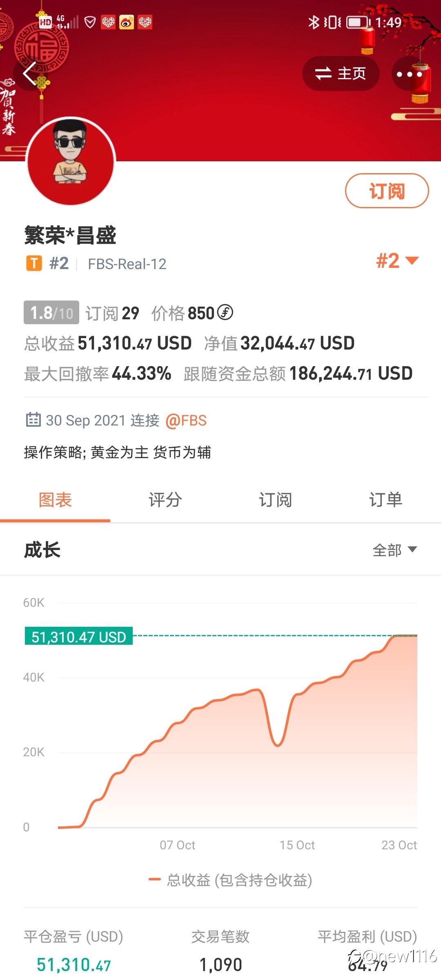The height and width of the screenshot is (980, 441).
Task: Switch to the 评分 tab
Action: click(165, 500)
